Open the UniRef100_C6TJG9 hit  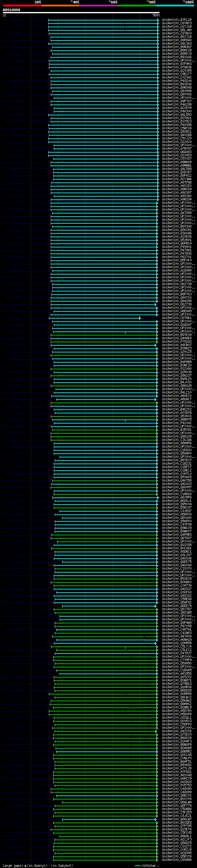click(177, 26)
